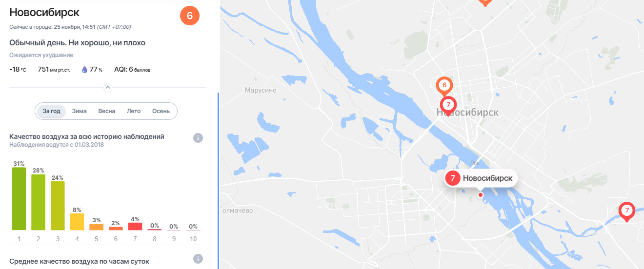This screenshot has width=644, height=269.
Task: Click the blue humidity droplet icon
Action: pos(84,70)
